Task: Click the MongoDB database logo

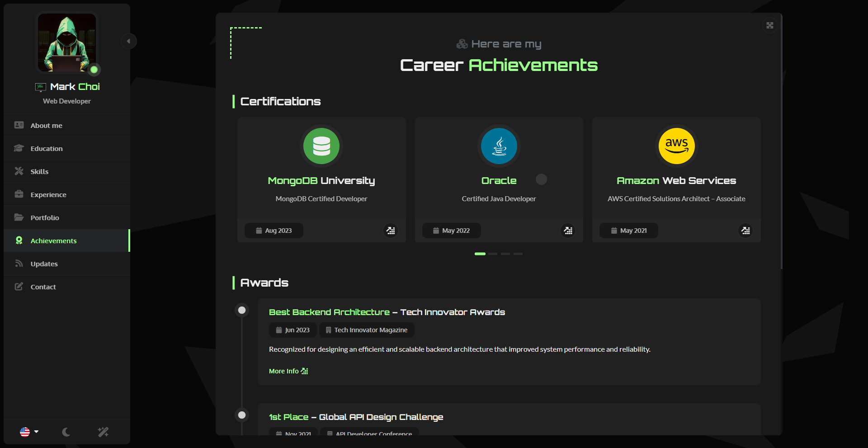Action: 321,146
